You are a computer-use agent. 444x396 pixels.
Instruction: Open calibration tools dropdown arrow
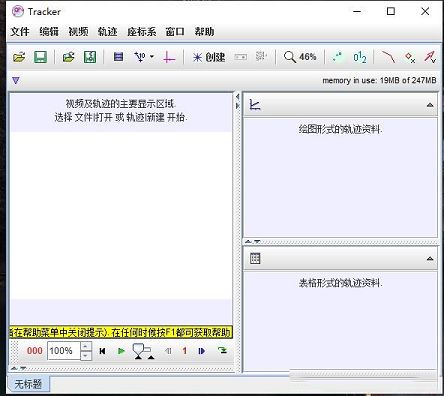point(152,57)
